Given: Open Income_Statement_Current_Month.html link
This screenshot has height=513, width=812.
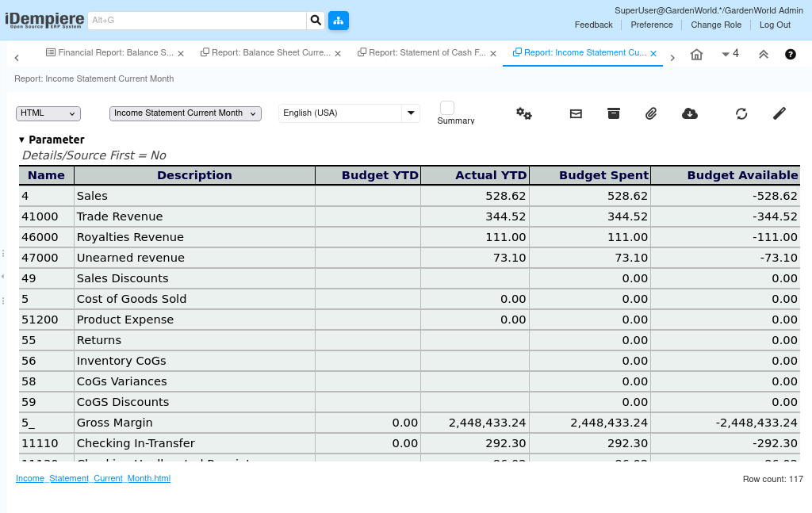Looking at the screenshot, I should point(94,478).
